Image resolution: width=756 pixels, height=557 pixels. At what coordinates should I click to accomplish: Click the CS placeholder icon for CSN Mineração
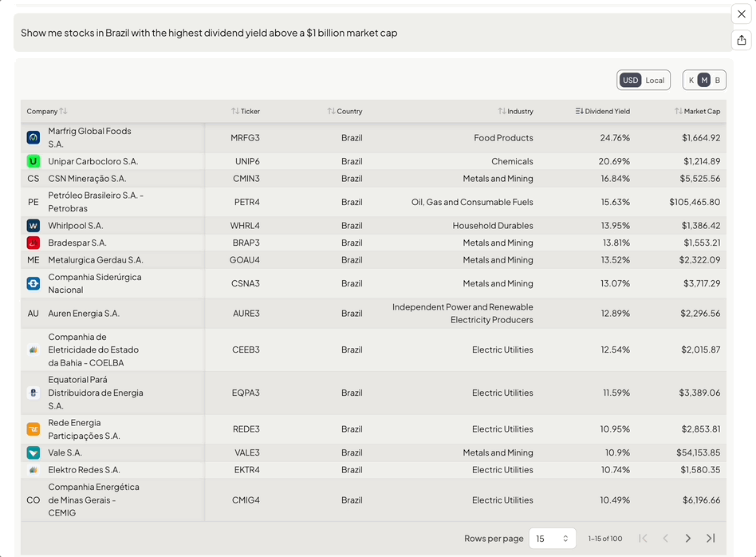[x=33, y=179]
